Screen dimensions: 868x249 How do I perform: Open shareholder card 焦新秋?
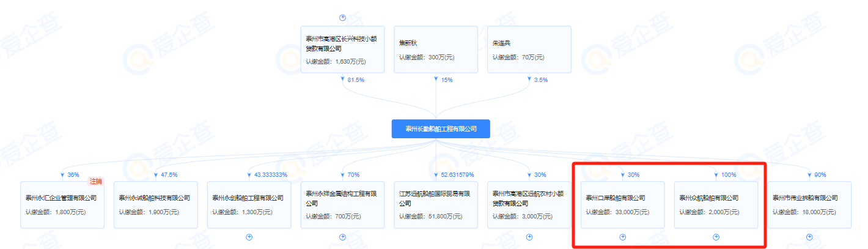pos(436,50)
